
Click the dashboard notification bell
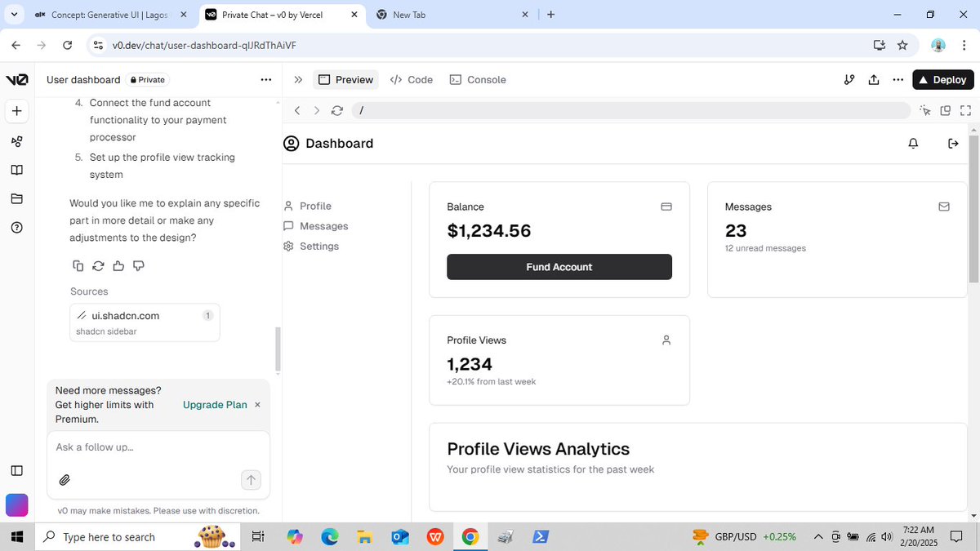click(x=913, y=144)
